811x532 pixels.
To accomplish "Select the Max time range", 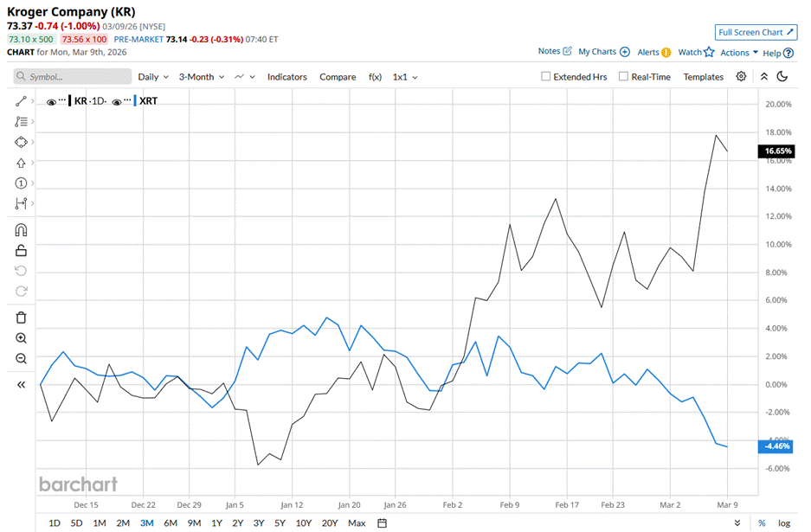I will 357,523.
